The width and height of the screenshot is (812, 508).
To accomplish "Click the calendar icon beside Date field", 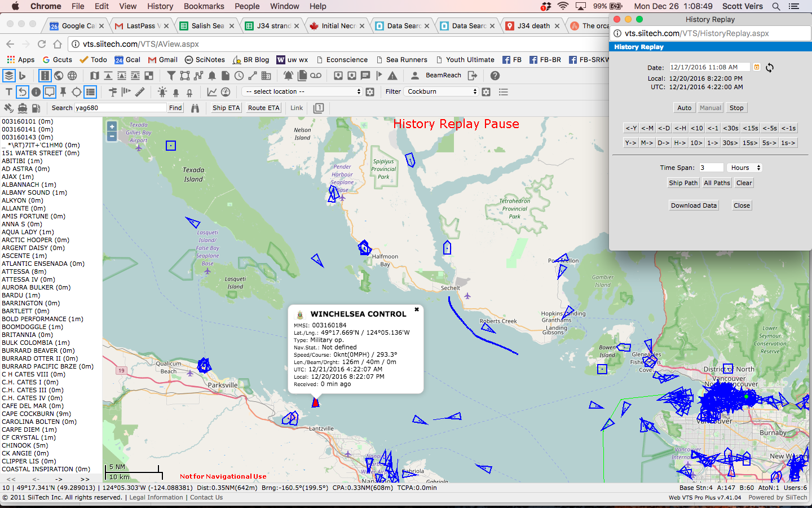I will tap(757, 67).
